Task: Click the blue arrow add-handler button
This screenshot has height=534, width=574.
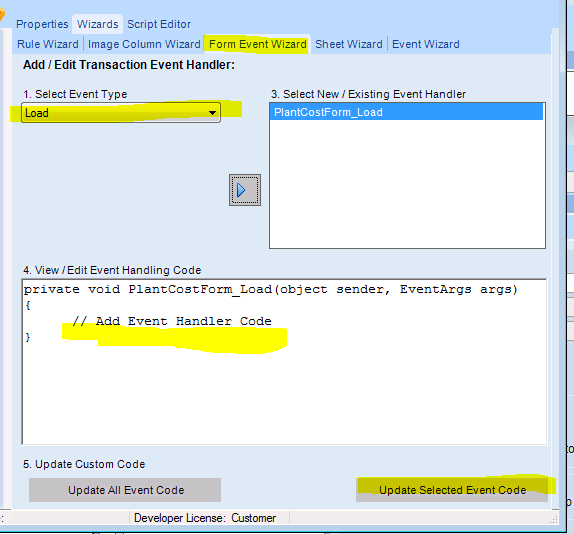Action: 245,190
